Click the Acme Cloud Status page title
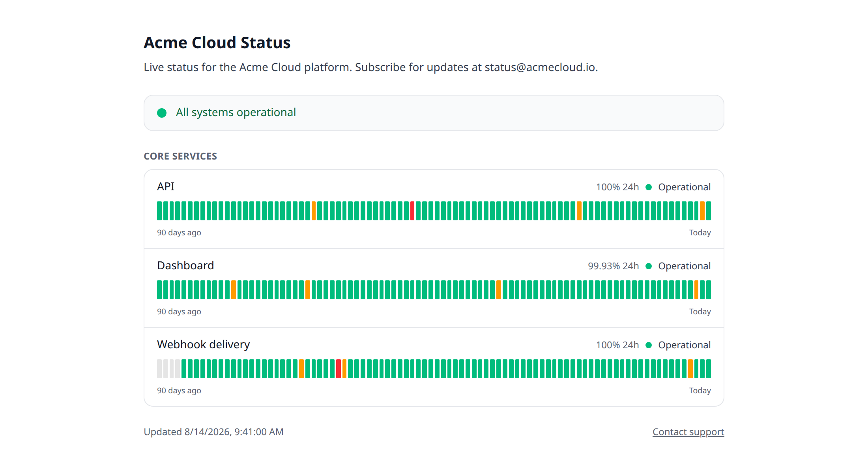This screenshot has width=868, height=462. coord(217,43)
